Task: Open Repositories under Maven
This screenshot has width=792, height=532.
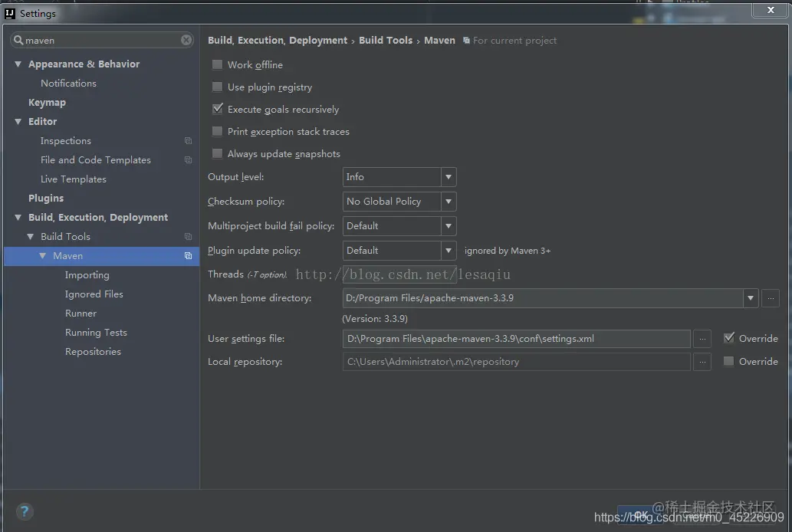Action: click(93, 352)
